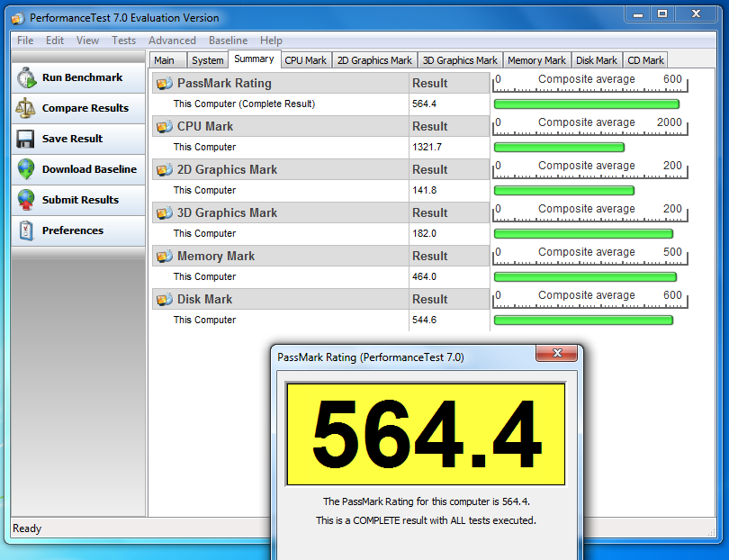Open the Baseline menu
This screenshot has height=560, width=729.
(228, 41)
